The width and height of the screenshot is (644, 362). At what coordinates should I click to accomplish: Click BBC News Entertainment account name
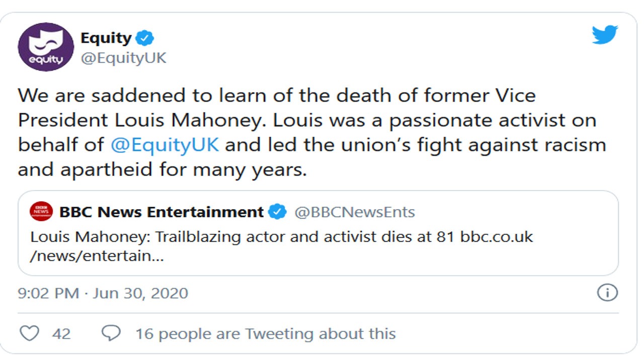point(161,212)
